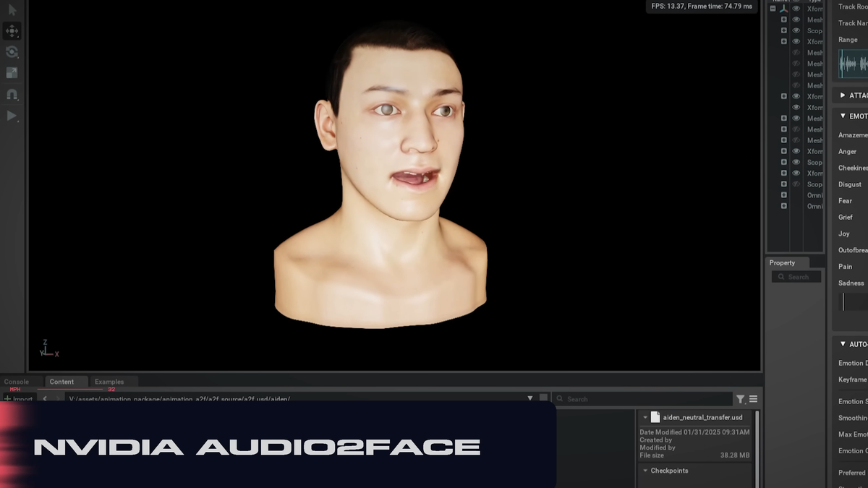Open the path bar dropdown arrow
This screenshot has height=488, width=868.
click(x=530, y=398)
